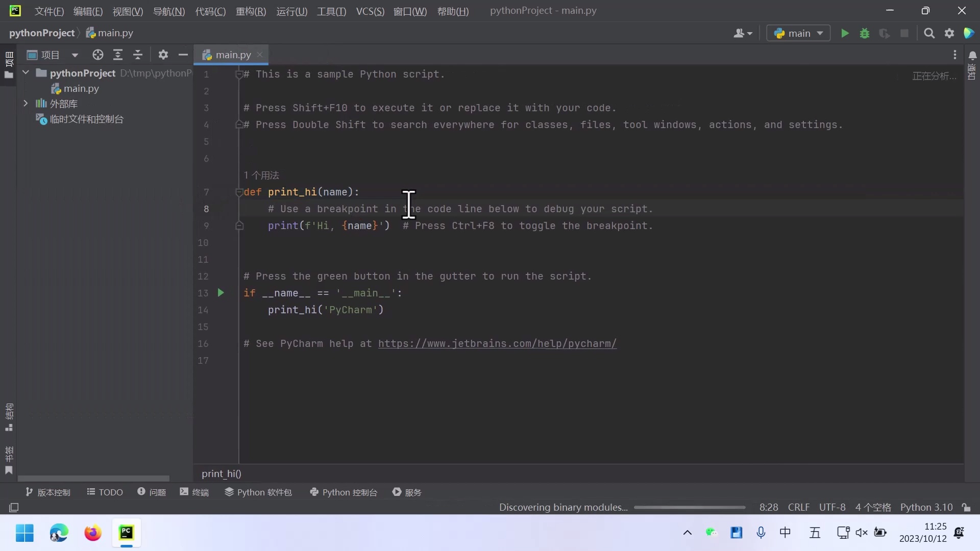Click the gutter run arrow on line 13

[220, 293]
